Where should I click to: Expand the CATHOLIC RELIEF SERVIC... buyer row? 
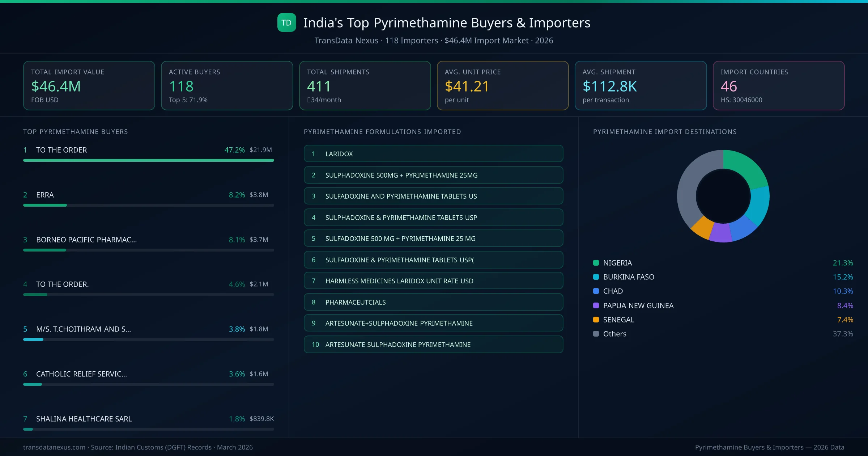(82, 374)
